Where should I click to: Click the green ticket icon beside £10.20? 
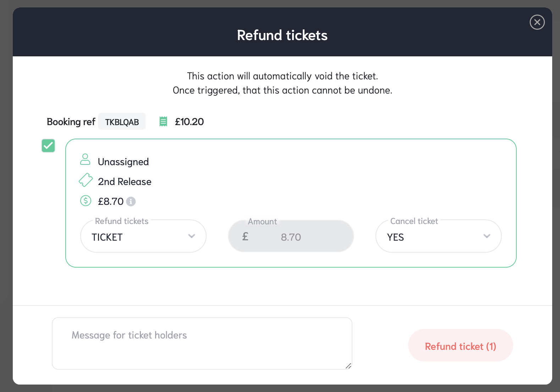click(163, 121)
